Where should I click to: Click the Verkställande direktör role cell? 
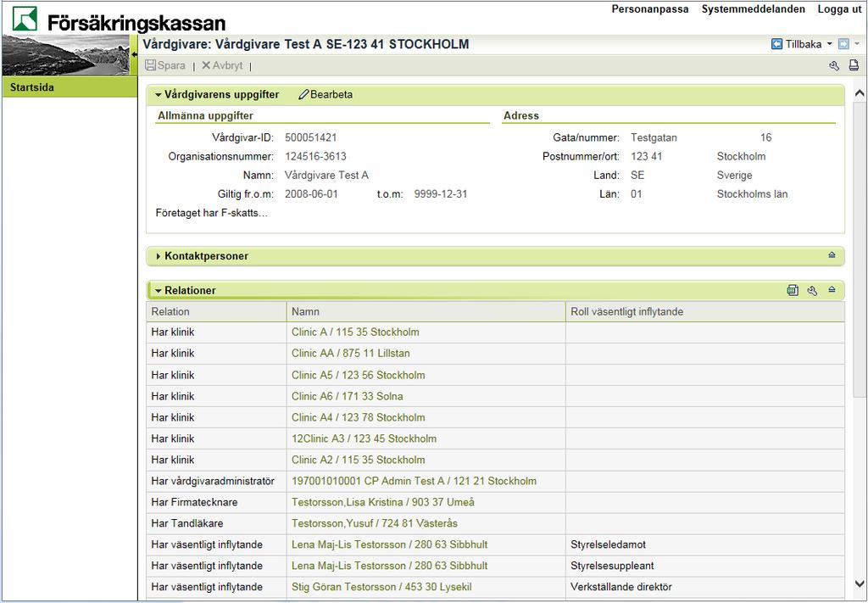pos(705,587)
